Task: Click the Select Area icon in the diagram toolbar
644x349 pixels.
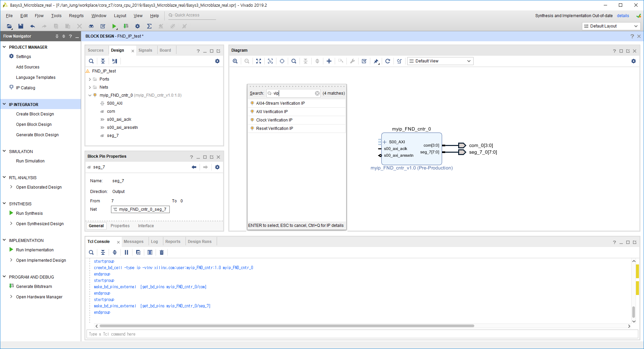Action: 270,61
